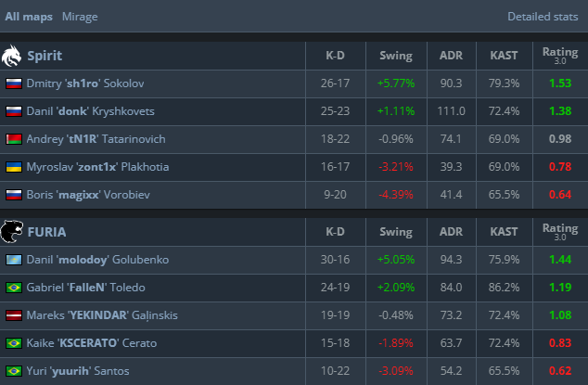Image resolution: width=588 pixels, height=385 pixels.
Task: Click the Ukrainian flag beside zont1x
Action: [14, 167]
